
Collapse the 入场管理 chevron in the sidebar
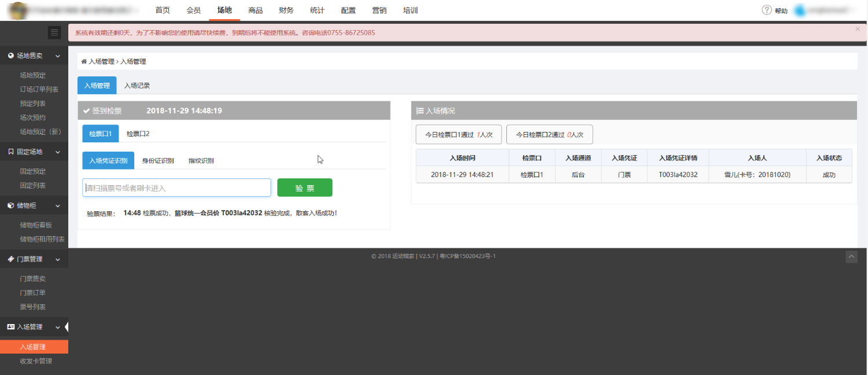click(57, 327)
